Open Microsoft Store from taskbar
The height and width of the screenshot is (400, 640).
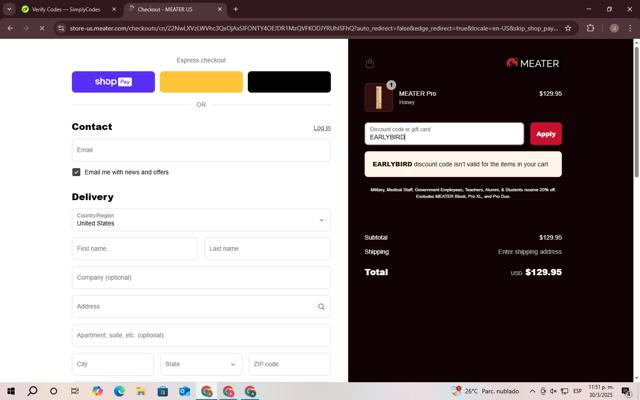[163, 391]
